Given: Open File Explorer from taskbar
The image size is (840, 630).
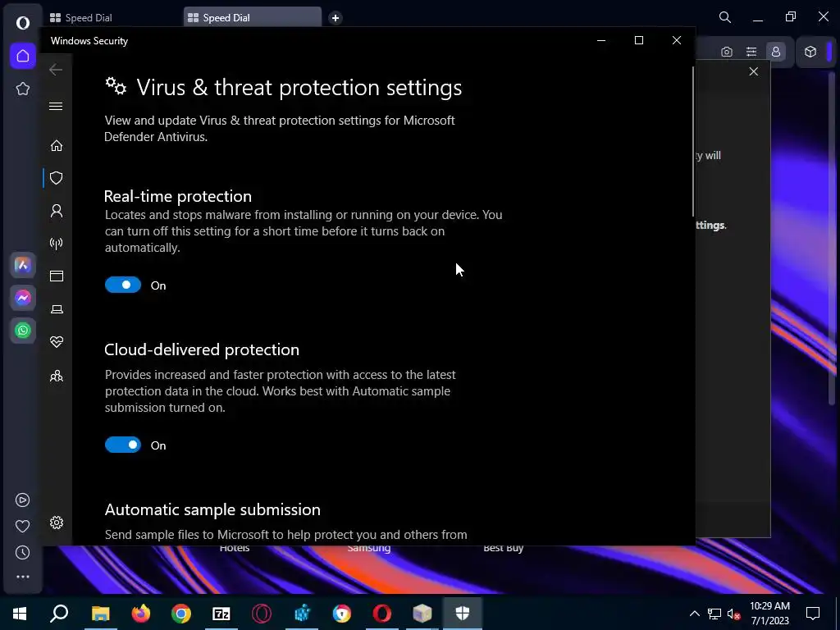Looking at the screenshot, I should coord(100,614).
